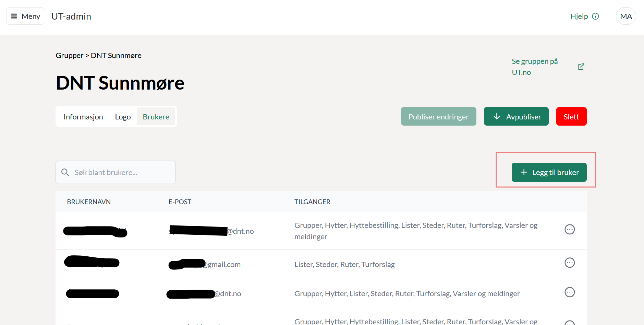Click the Hjelp info icon

pos(595,16)
